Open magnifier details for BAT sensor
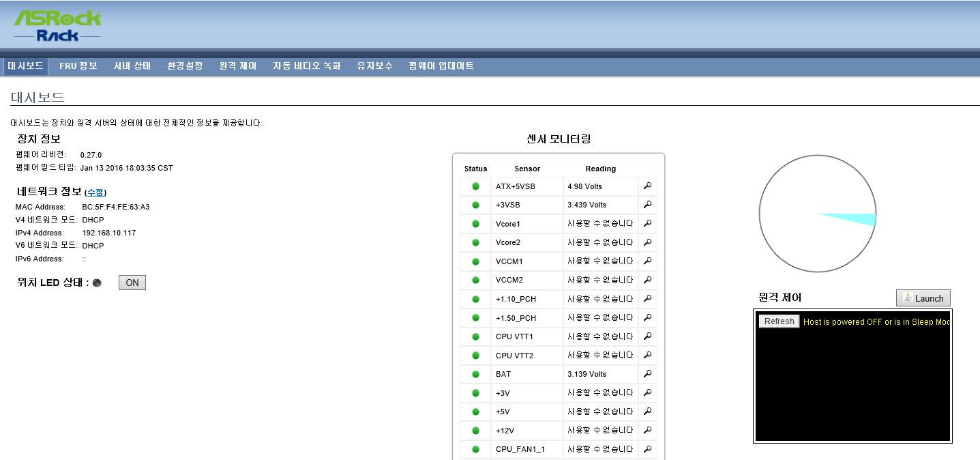The width and height of the screenshot is (980, 460). (x=647, y=373)
